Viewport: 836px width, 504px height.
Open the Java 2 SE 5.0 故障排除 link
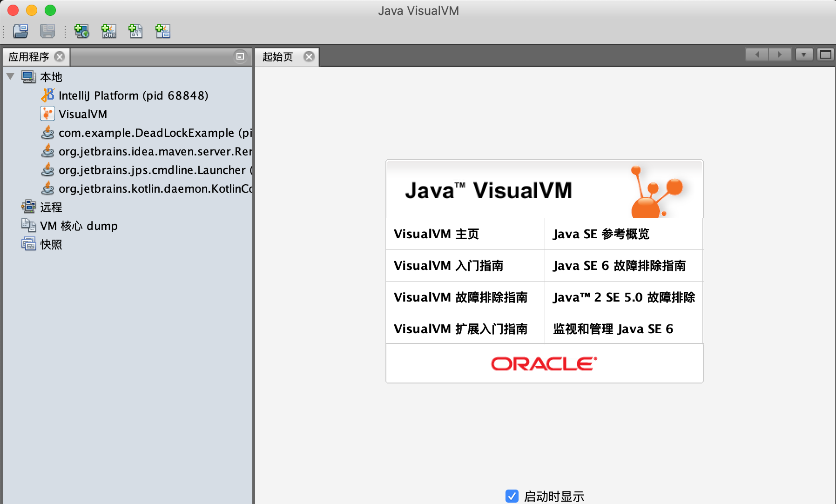click(x=624, y=297)
